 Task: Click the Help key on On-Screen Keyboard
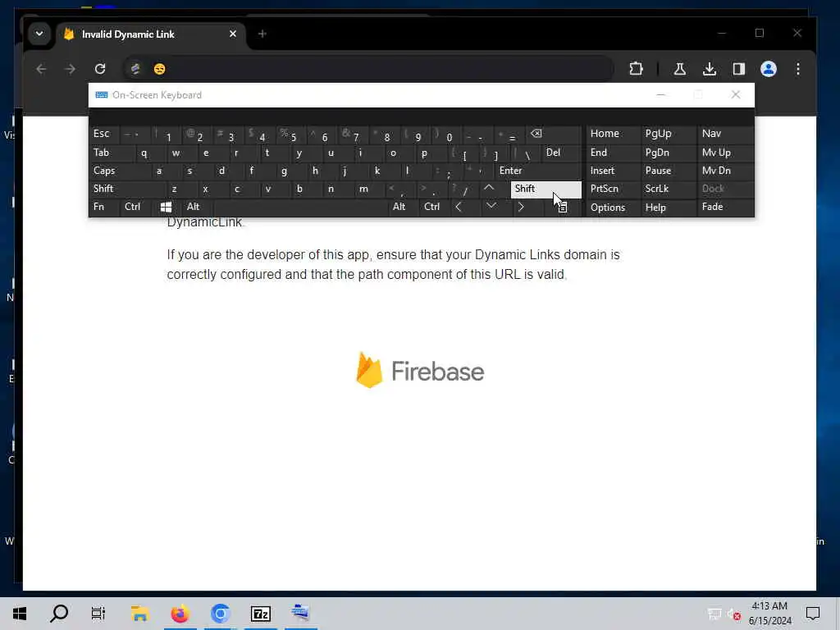[668, 208]
